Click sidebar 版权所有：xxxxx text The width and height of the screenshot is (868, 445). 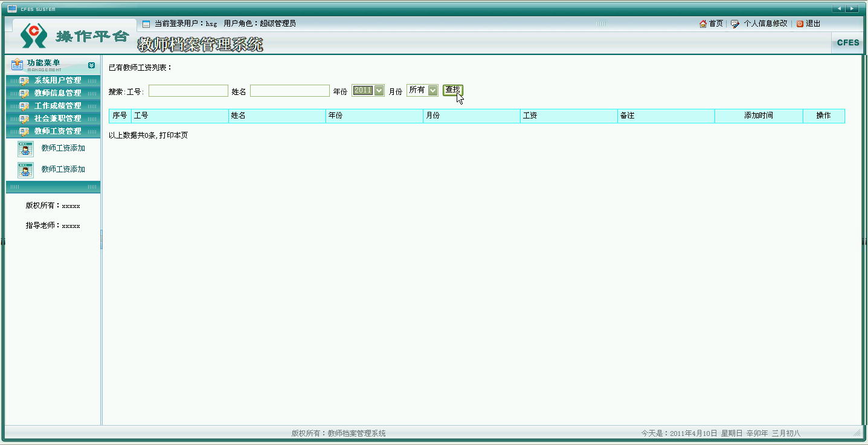[x=53, y=206]
